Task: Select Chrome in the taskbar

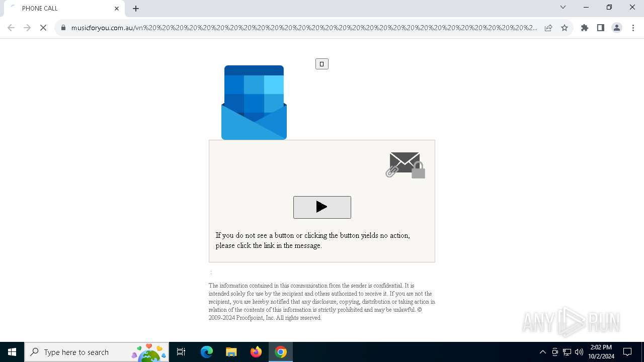Action: coord(281,352)
